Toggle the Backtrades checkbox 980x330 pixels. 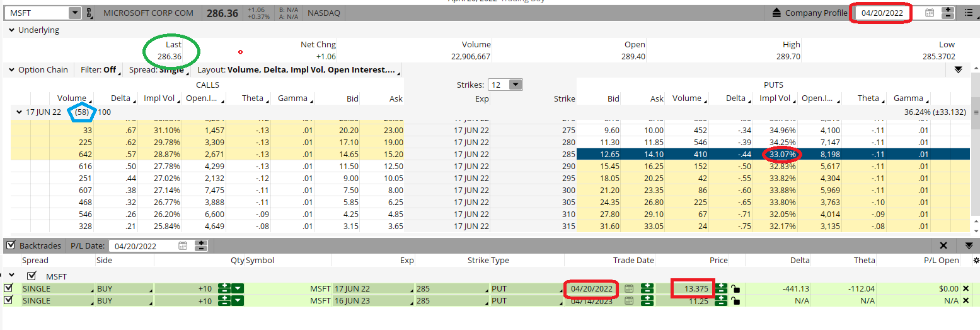coord(11,245)
